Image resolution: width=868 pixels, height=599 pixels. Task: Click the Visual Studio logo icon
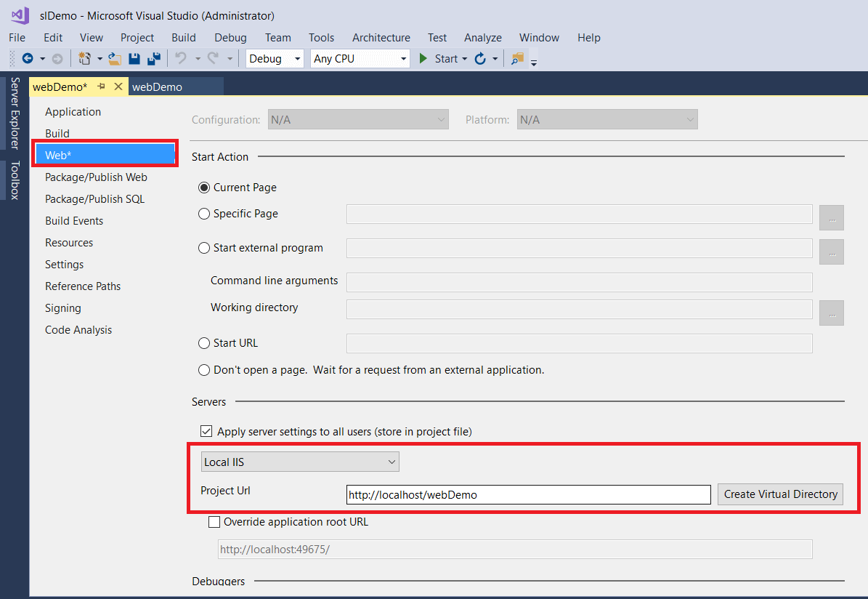pos(20,15)
